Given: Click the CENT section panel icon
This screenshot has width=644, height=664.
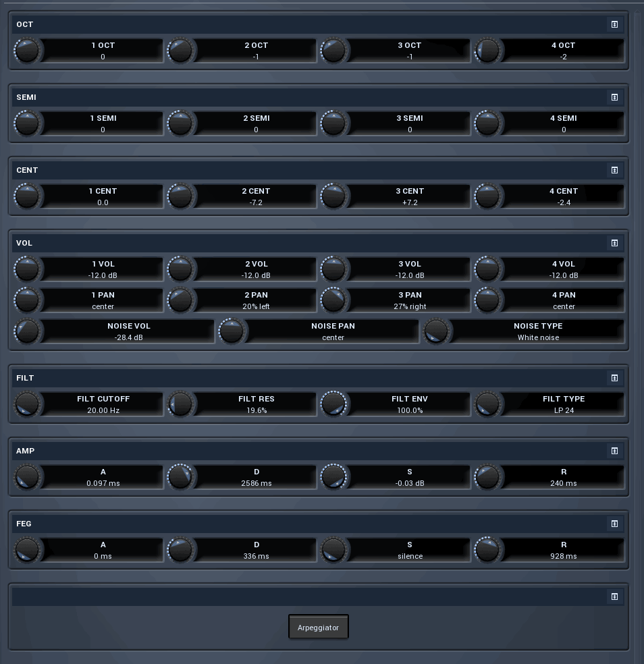Looking at the screenshot, I should [614, 170].
